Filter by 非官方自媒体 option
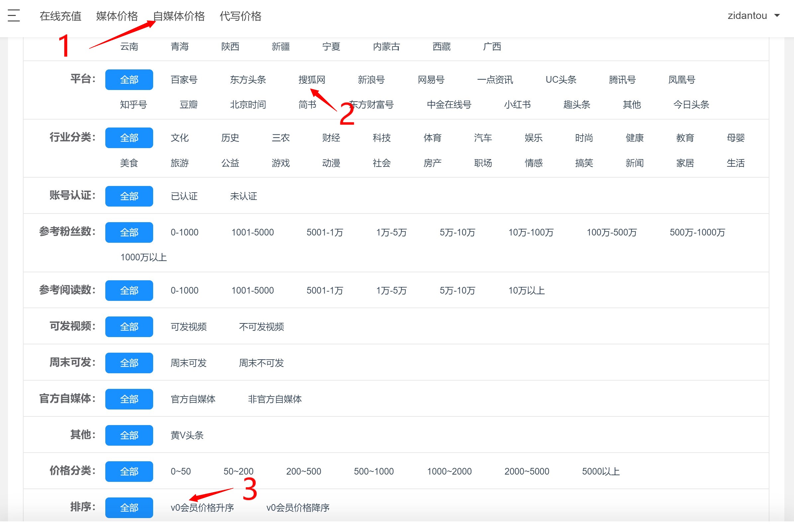Screen dimensions: 794x532 coord(275,399)
